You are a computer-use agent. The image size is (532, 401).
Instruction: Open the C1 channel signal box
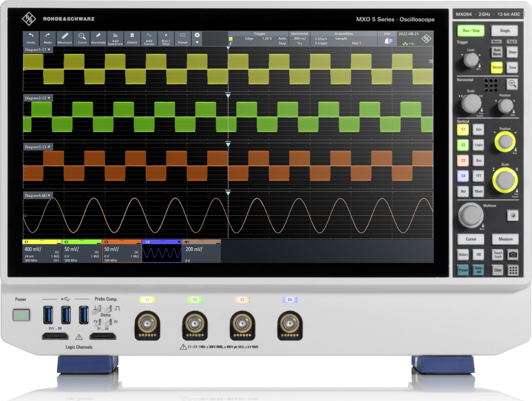tap(42, 251)
